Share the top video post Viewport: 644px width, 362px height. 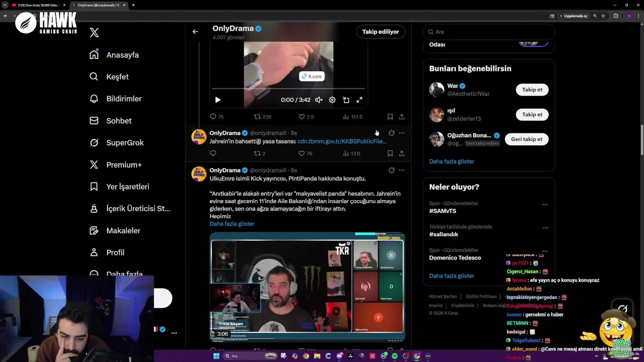pyautogui.click(x=401, y=117)
